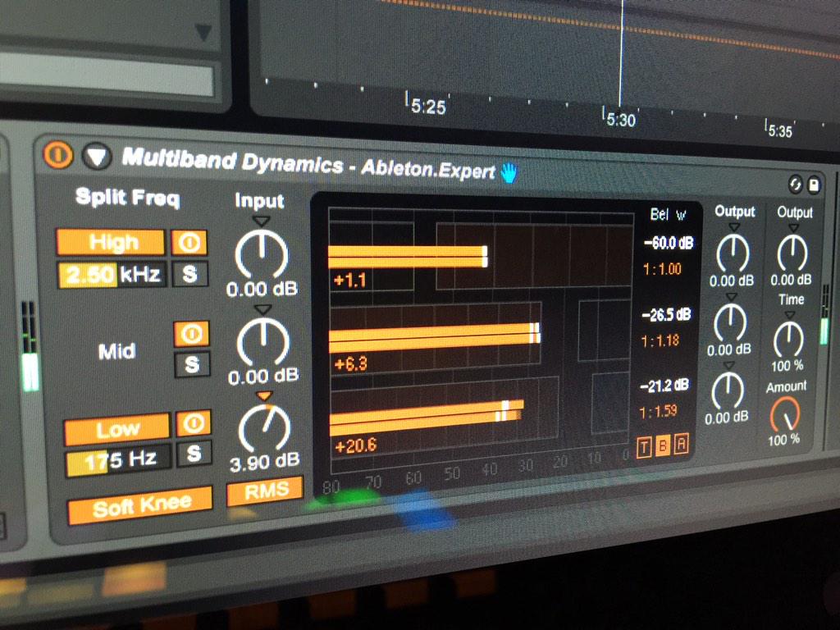This screenshot has height=630, width=840.
Task: Click the save preset disk icon
Action: pyautogui.click(x=813, y=185)
